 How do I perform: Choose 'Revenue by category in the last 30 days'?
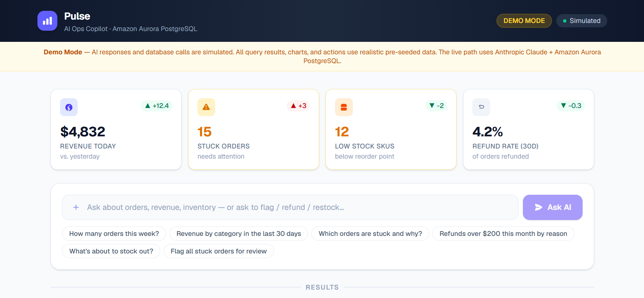pos(239,234)
